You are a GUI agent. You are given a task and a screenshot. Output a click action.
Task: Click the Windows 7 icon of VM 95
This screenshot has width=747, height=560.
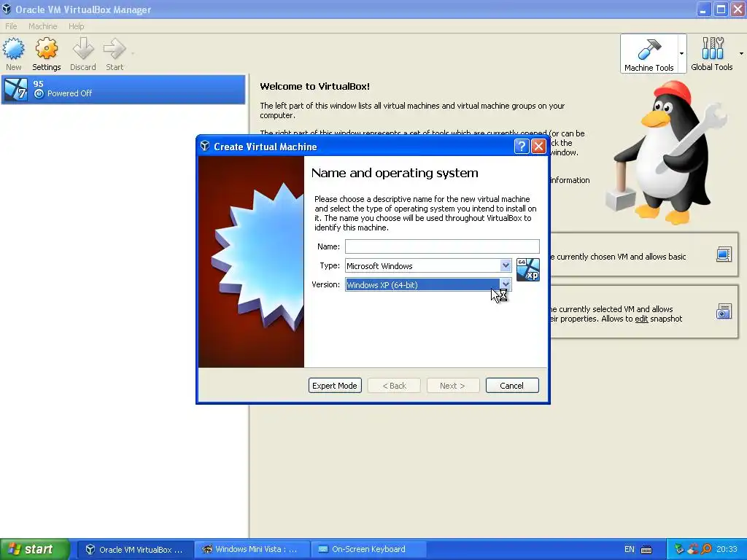(x=16, y=89)
